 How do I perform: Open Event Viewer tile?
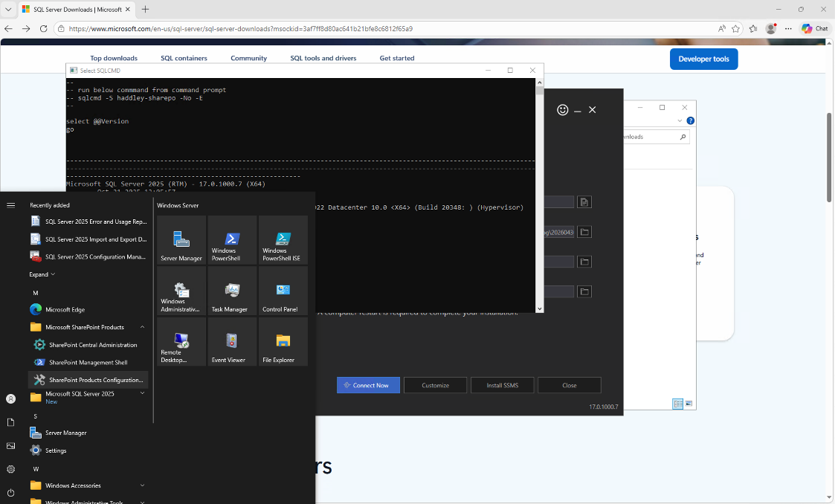[x=232, y=342]
